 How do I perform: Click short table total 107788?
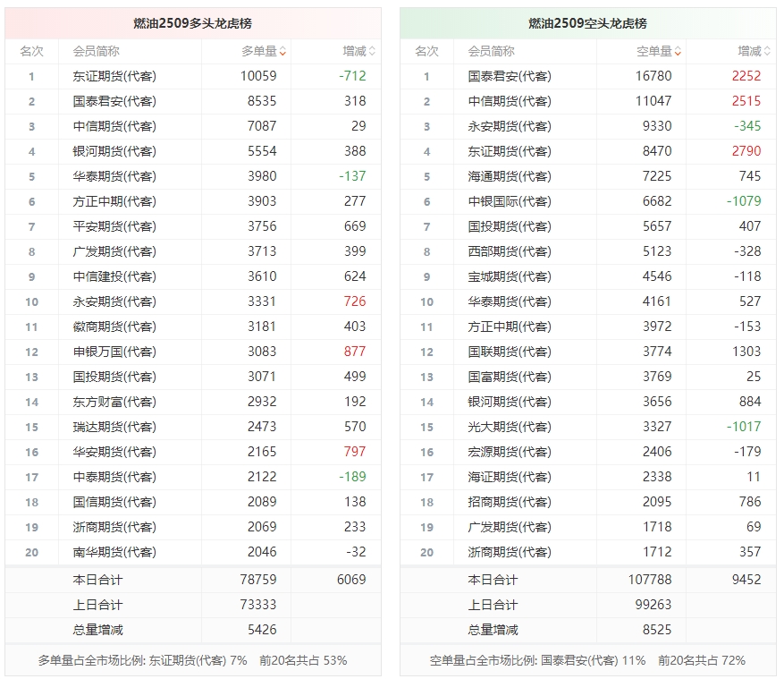(650, 580)
